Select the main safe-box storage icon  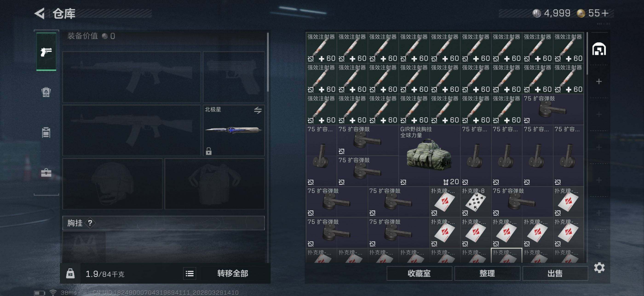coord(599,49)
